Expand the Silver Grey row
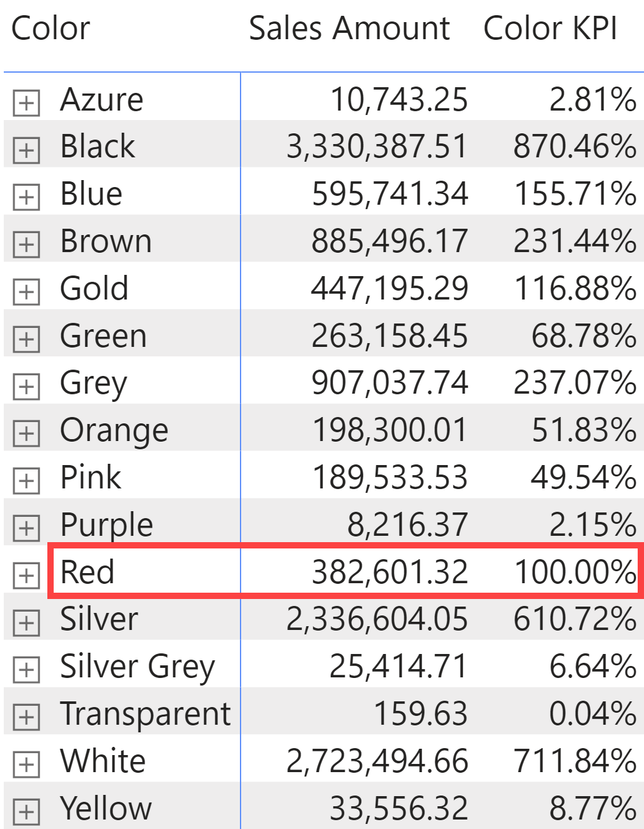 click(x=26, y=669)
